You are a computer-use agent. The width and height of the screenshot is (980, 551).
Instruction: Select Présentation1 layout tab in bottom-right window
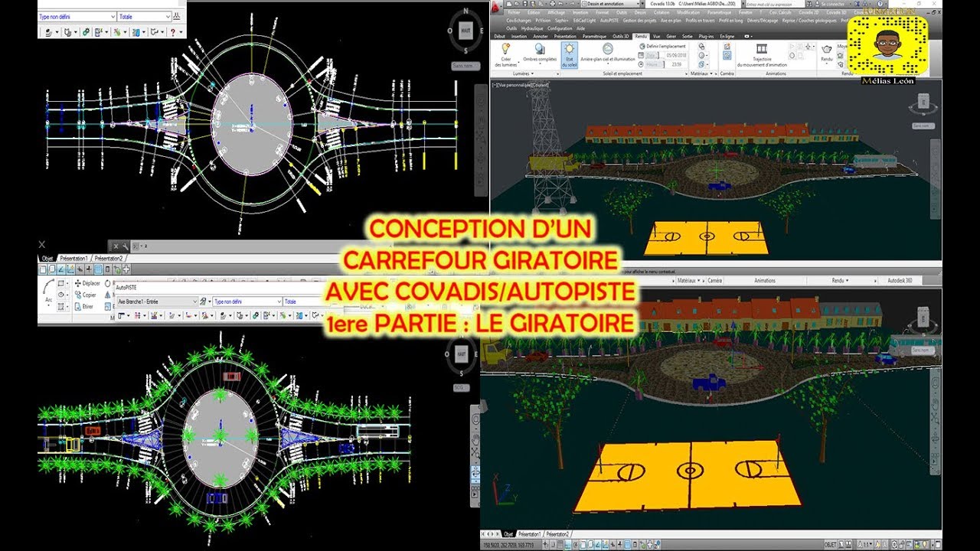click(x=529, y=533)
